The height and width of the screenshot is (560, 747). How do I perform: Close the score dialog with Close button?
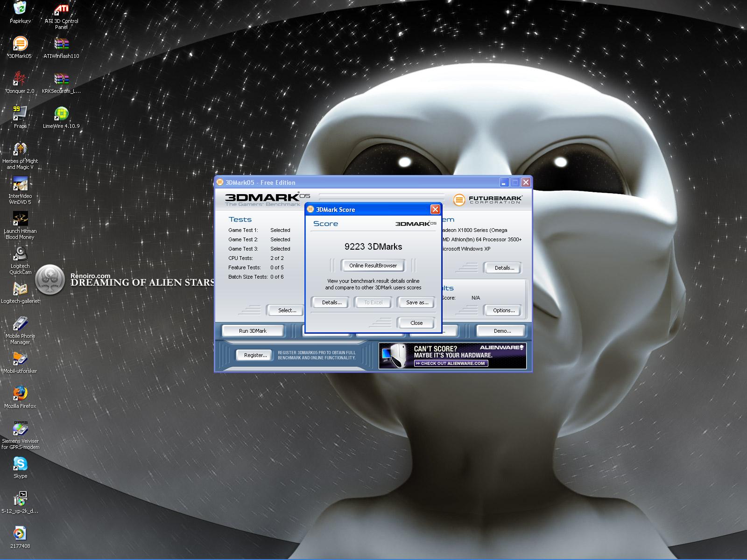pos(416,323)
